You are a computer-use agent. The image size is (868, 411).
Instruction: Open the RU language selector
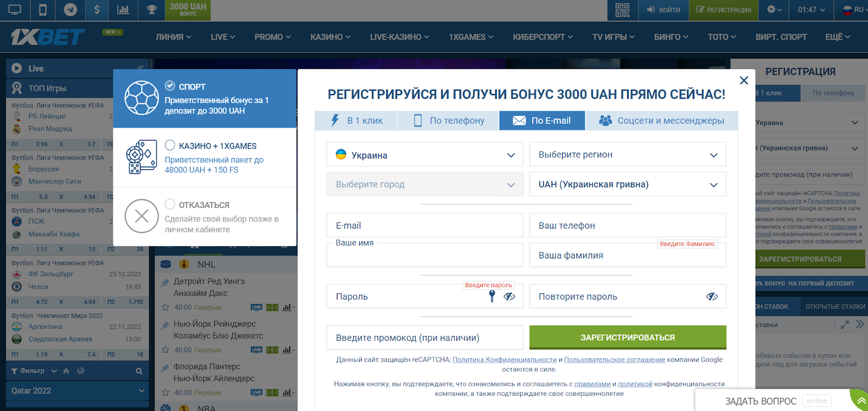(x=853, y=10)
